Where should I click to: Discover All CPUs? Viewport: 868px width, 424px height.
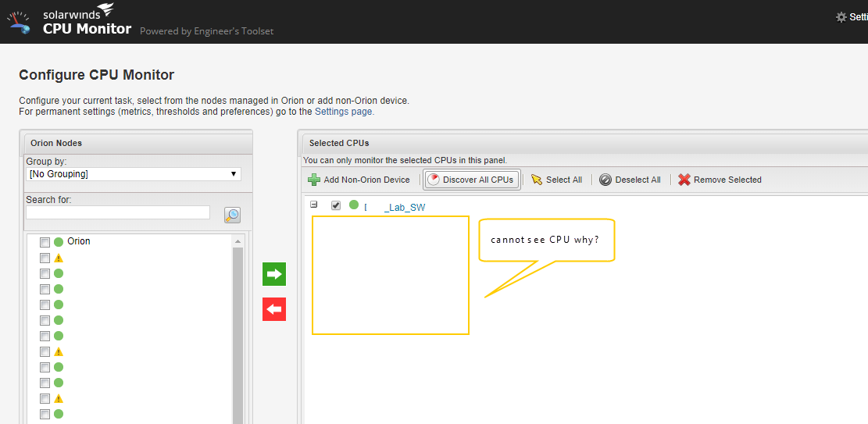tap(472, 180)
